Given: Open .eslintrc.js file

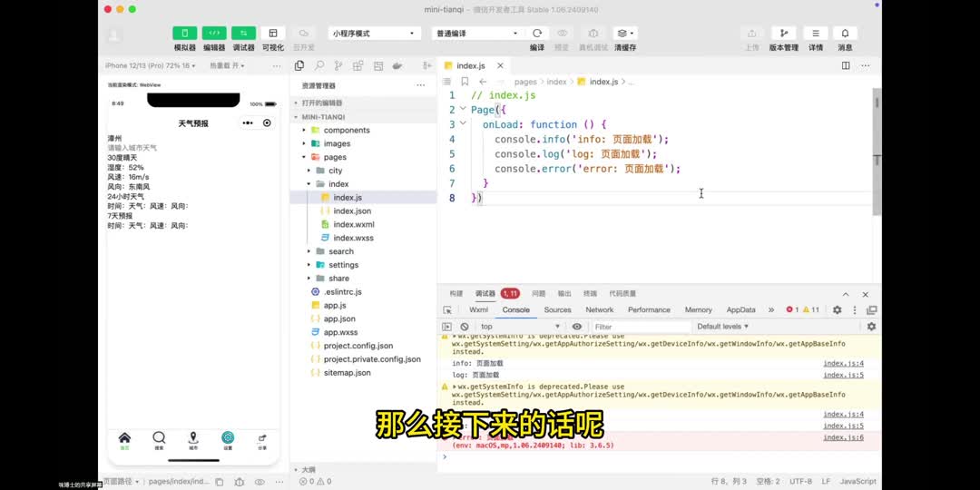Looking at the screenshot, I should pos(363,292).
